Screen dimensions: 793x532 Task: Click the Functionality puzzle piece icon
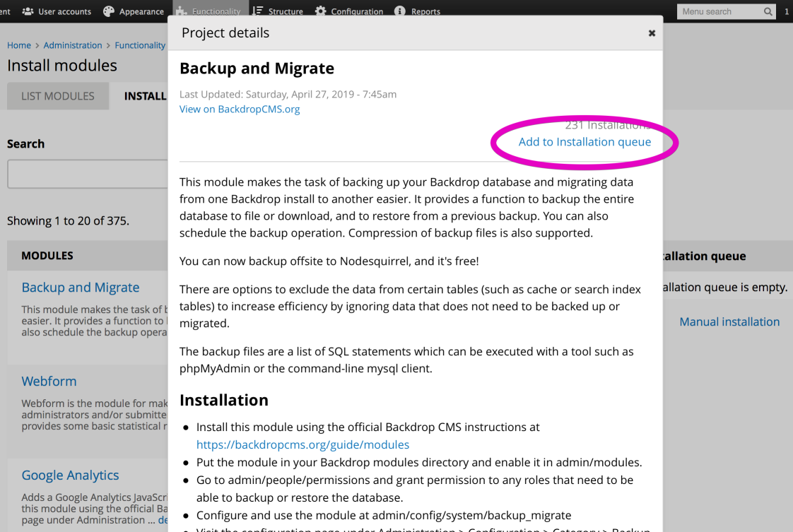coord(181,11)
